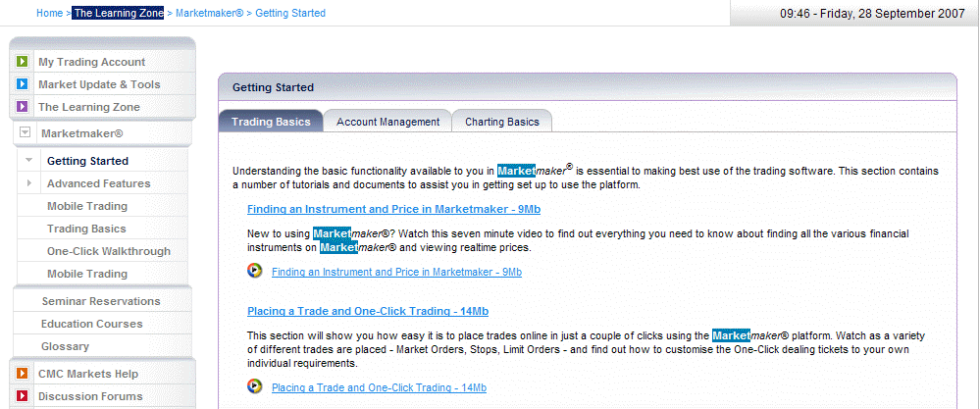Click the date and time display
The height and width of the screenshot is (409, 980).
pos(872,13)
